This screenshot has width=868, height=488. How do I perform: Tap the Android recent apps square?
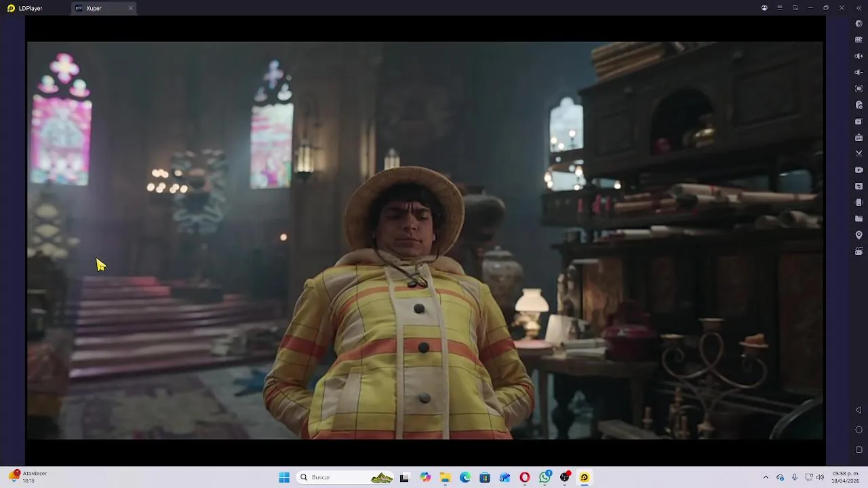[x=859, y=449]
